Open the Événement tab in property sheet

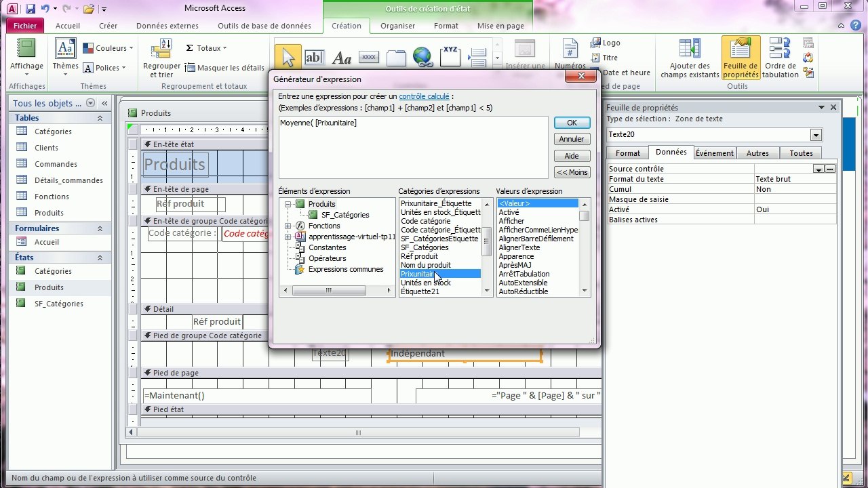tap(715, 153)
